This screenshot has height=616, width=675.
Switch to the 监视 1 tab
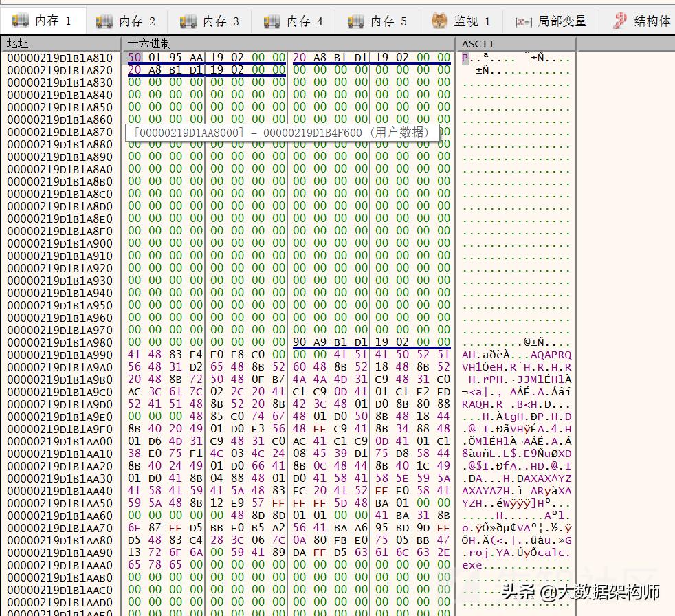461,21
